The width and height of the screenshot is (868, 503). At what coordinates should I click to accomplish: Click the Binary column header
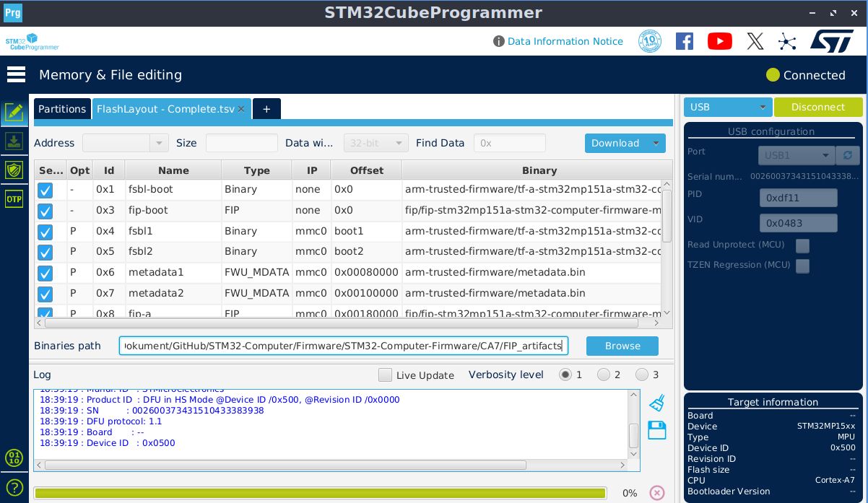(x=539, y=170)
